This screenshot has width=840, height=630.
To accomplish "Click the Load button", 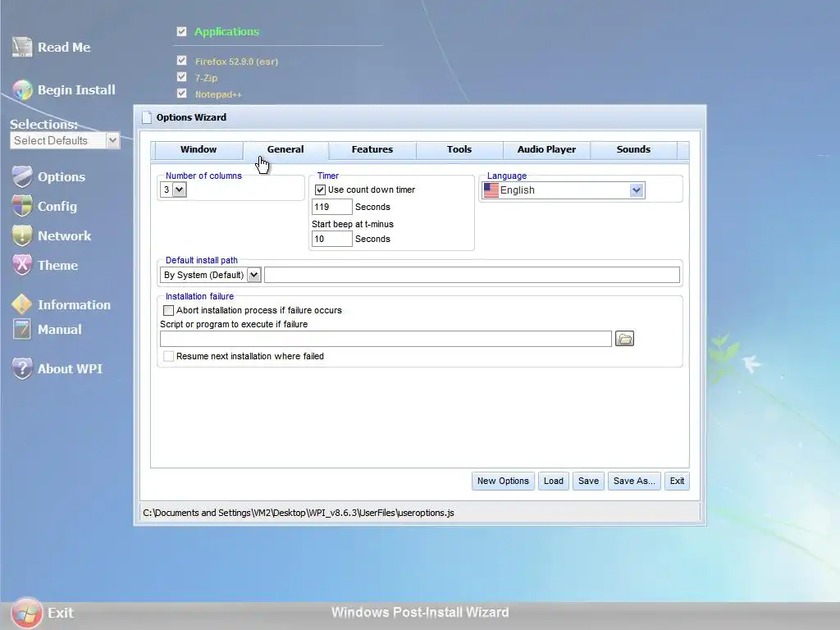I will pos(554,481).
